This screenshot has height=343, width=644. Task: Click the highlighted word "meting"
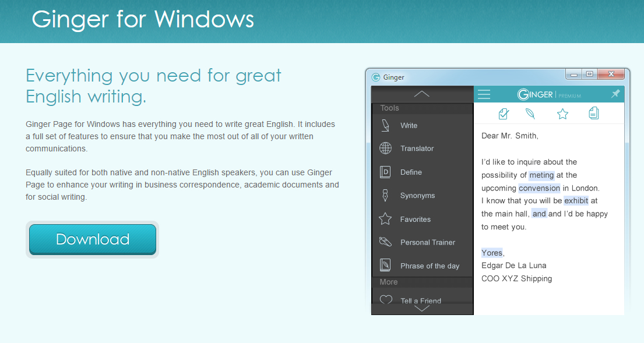pyautogui.click(x=541, y=175)
